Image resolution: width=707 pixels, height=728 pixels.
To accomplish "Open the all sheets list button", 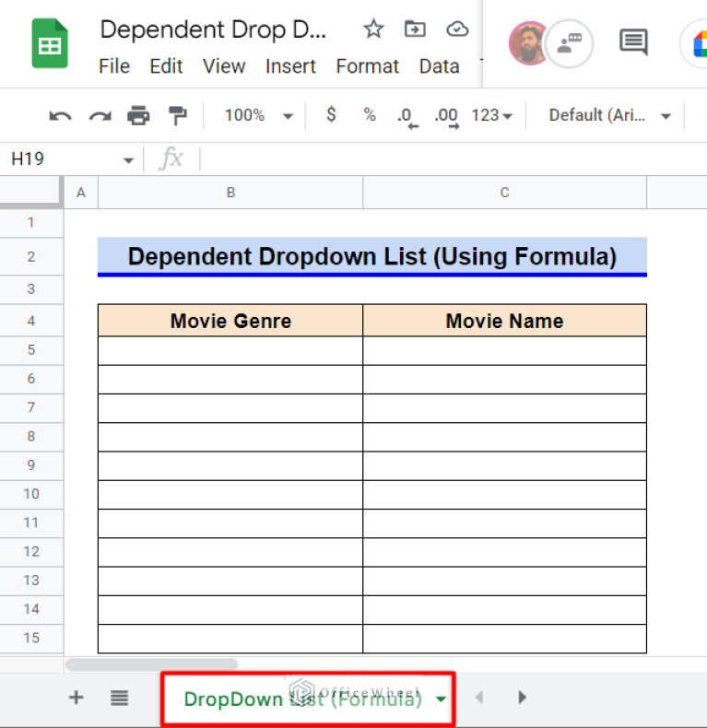I will [119, 698].
